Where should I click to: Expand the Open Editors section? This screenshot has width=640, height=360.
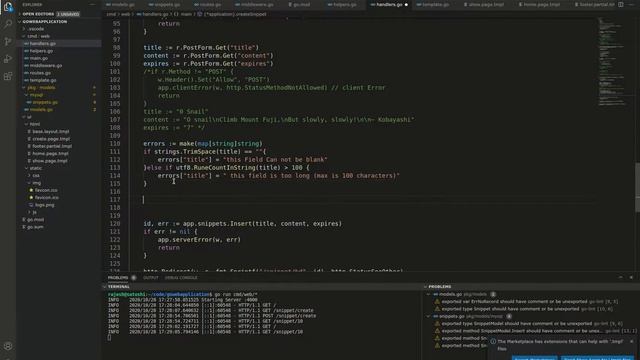[38, 14]
